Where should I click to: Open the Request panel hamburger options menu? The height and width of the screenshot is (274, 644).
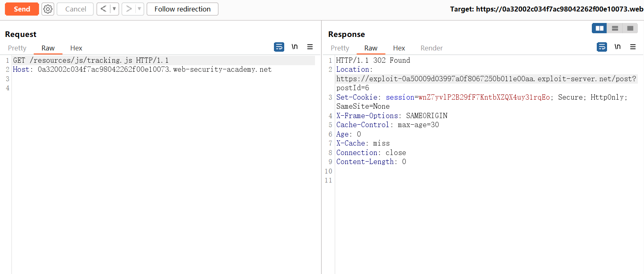coord(310,47)
